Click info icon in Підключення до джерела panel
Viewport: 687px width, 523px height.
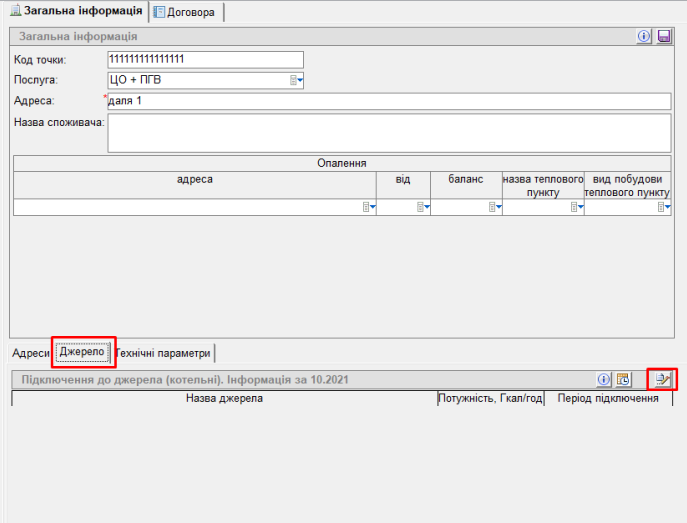tap(604, 379)
